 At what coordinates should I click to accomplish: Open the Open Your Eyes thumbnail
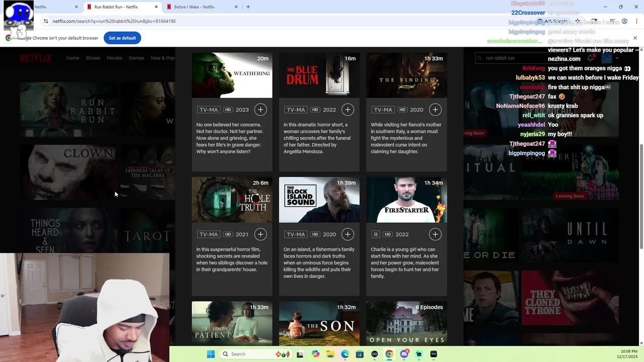(407, 323)
